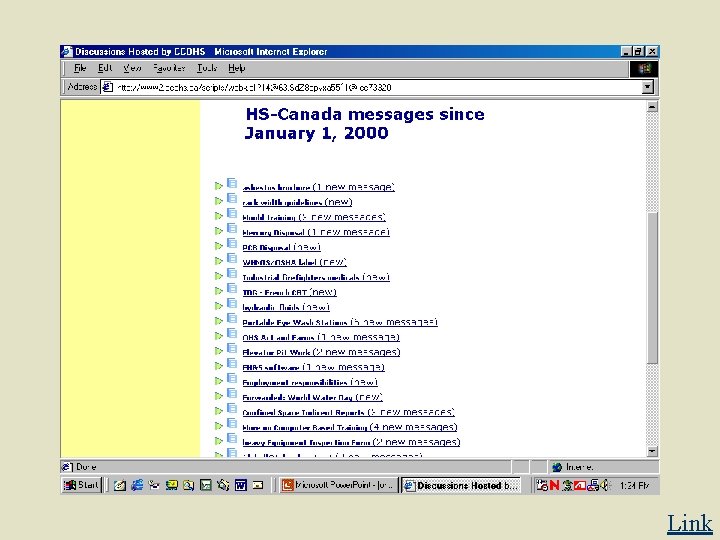Click document icon beside TDG - French CBT
Image resolution: width=720 pixels, height=540 pixels.
pos(232,289)
